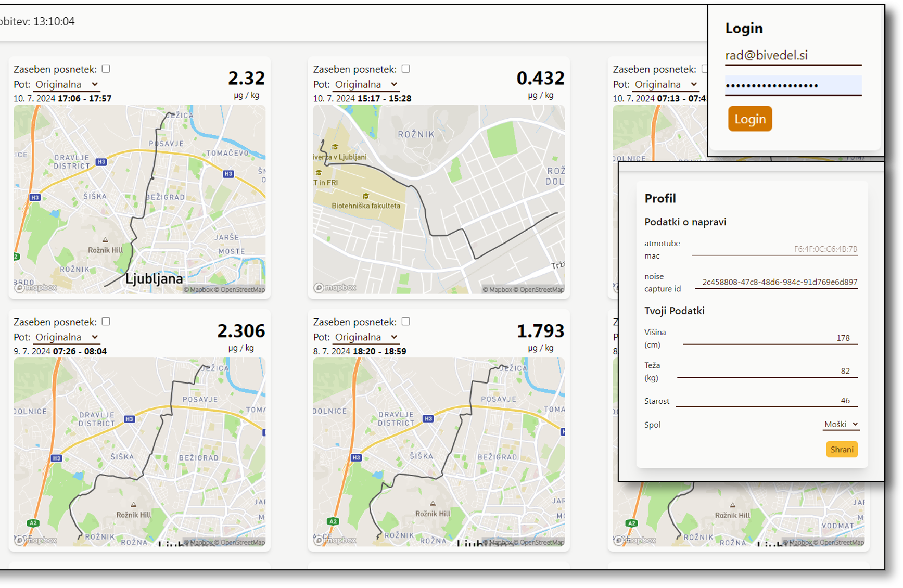The height and width of the screenshot is (588, 903).
Task: Tick Zaseben posnetek checkbox on 2.306 card
Action: click(106, 322)
